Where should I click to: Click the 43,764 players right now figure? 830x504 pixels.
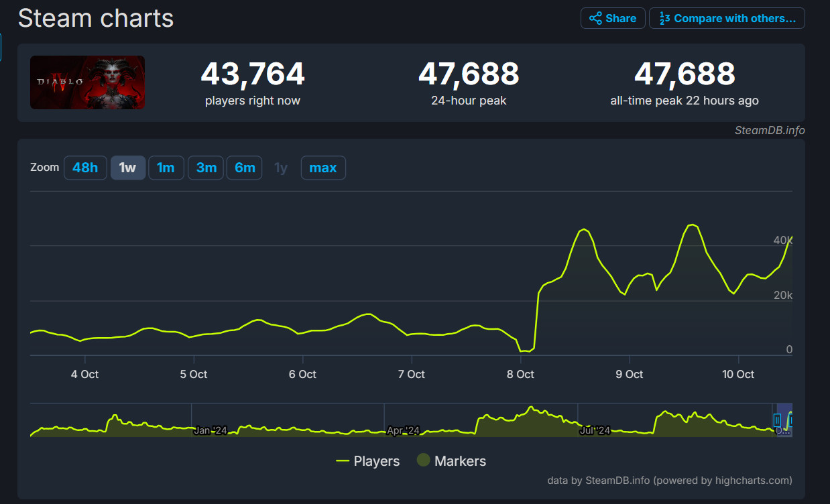253,74
